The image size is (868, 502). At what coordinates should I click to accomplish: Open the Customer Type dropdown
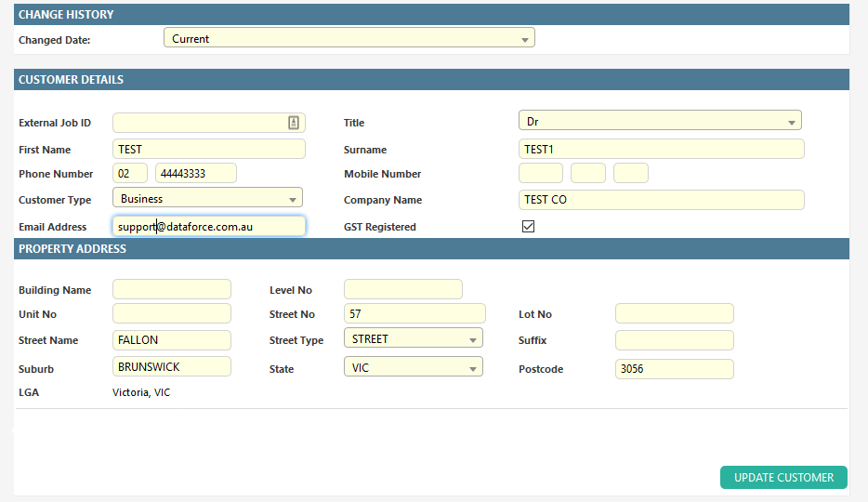pyautogui.click(x=207, y=199)
